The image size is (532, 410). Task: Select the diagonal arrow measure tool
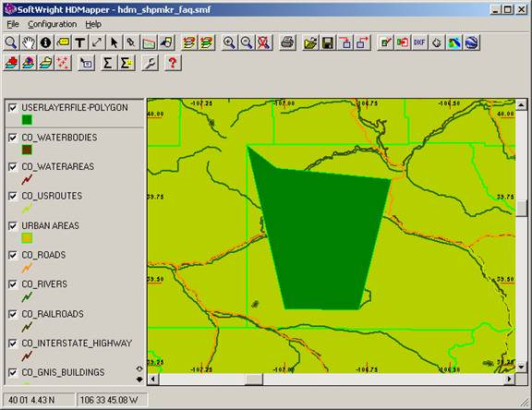click(x=97, y=42)
